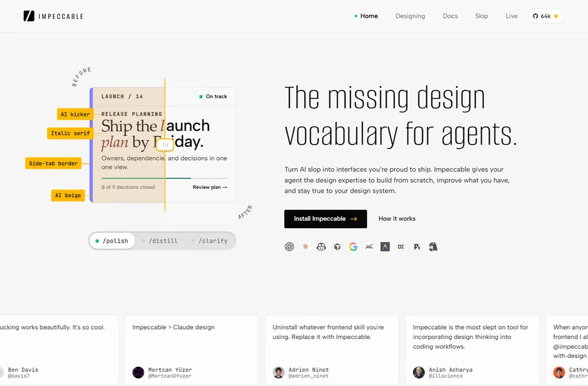The height and width of the screenshot is (386, 588).
Task: Click the AI kicker annotation label
Action: (x=75, y=114)
